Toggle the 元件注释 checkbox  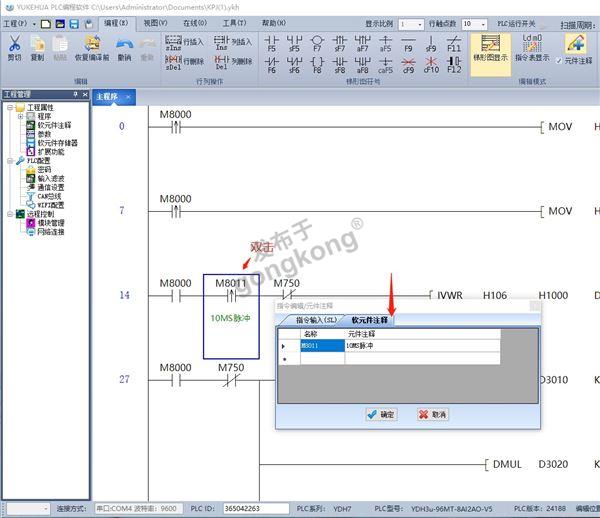[x=559, y=60]
